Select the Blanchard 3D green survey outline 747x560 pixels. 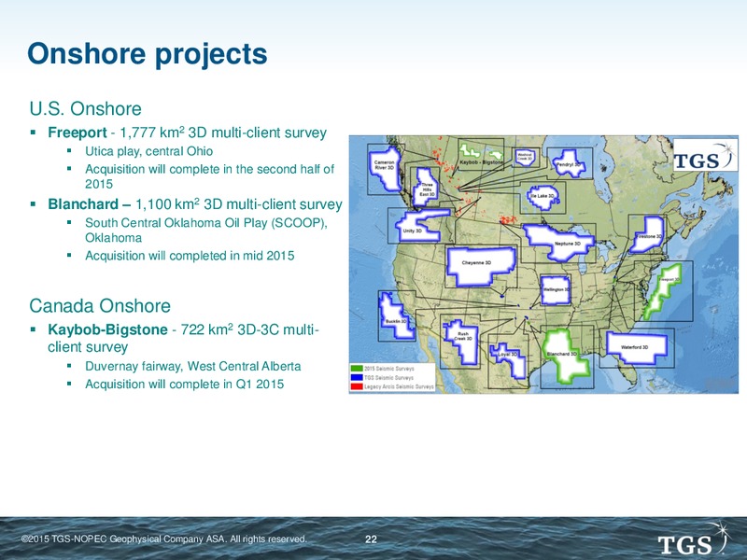click(x=567, y=356)
